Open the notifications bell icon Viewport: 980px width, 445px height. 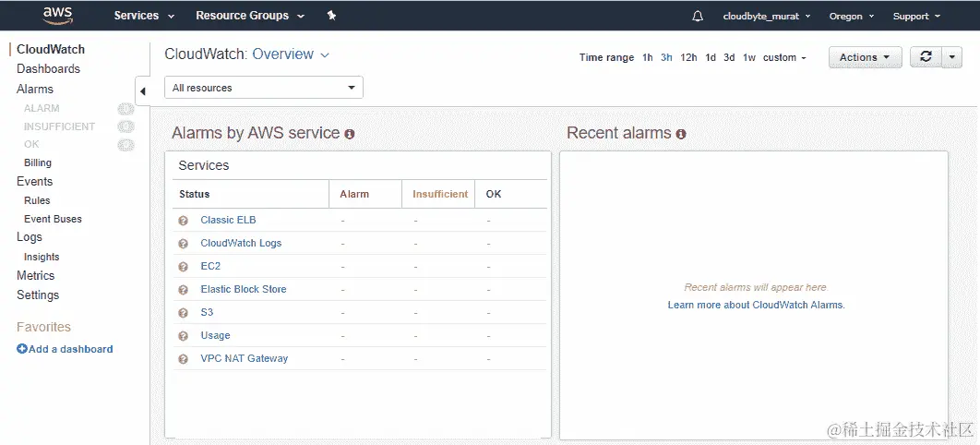coord(698,17)
